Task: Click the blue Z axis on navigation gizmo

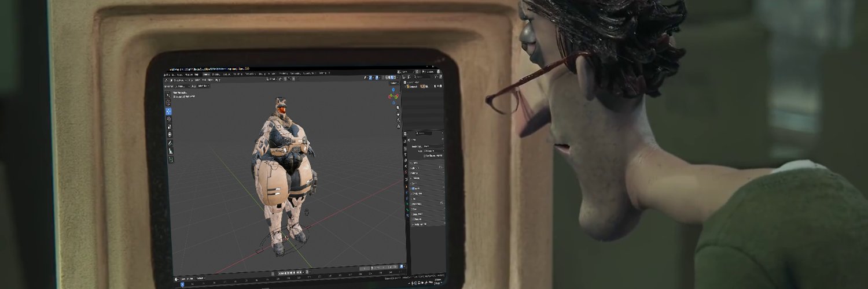Action: pos(393,90)
